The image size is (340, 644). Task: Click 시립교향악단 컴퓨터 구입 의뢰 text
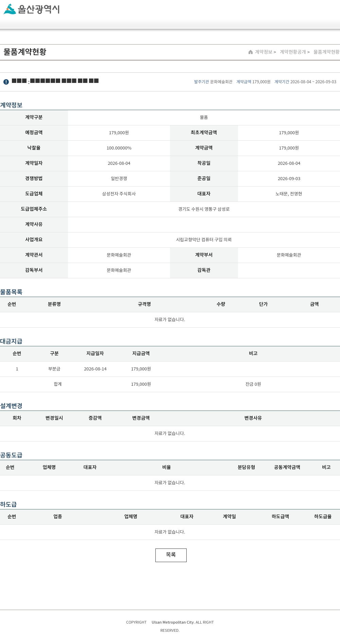point(204,240)
